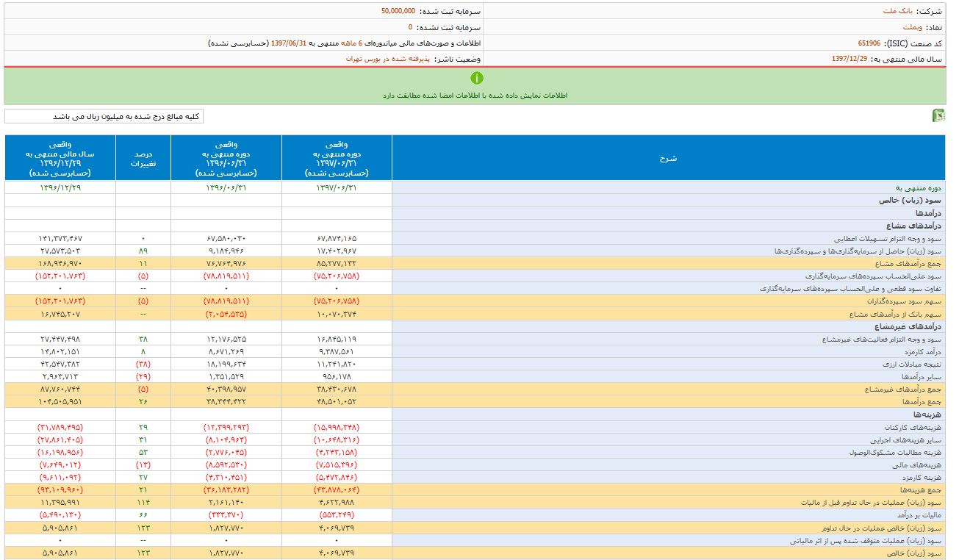Select the row هزینه مطالبات مشکوک‌الوصول

click(475, 452)
